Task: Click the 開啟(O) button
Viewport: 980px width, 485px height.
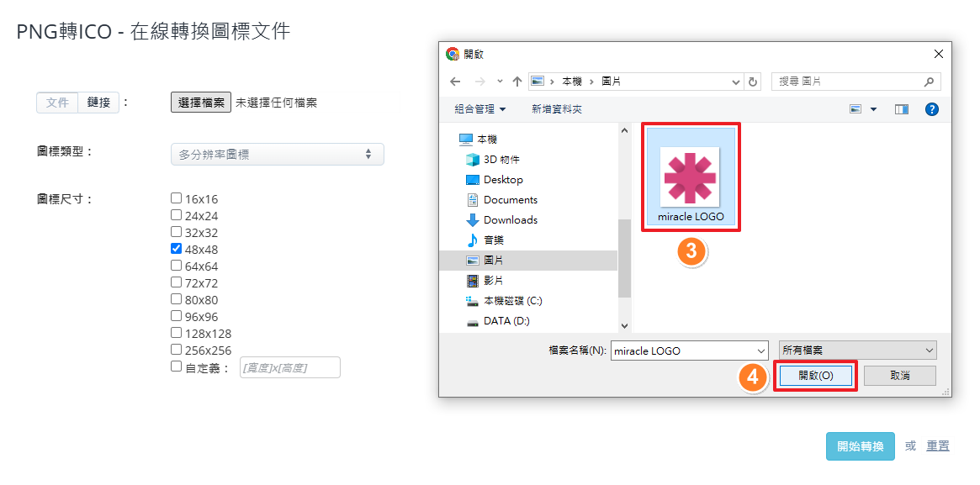Action: click(x=815, y=376)
